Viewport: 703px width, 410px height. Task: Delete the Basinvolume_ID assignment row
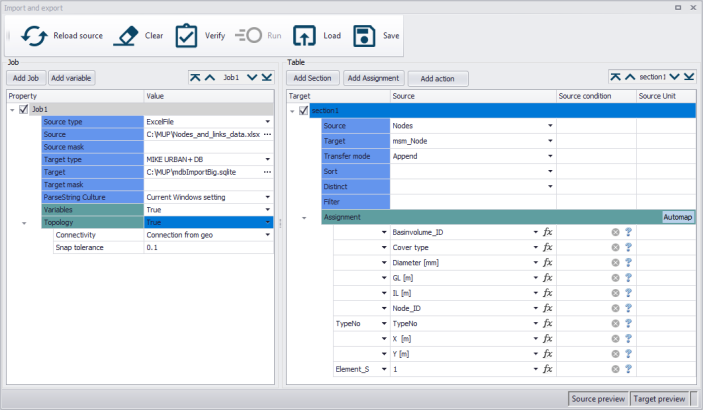point(616,232)
